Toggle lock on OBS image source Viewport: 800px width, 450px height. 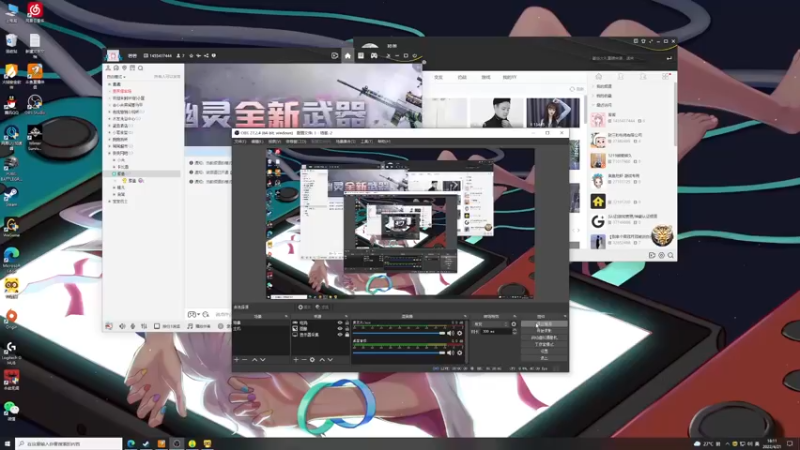point(347,329)
